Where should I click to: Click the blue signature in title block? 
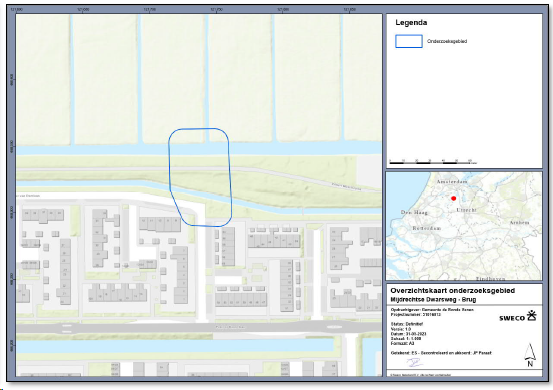(414, 362)
